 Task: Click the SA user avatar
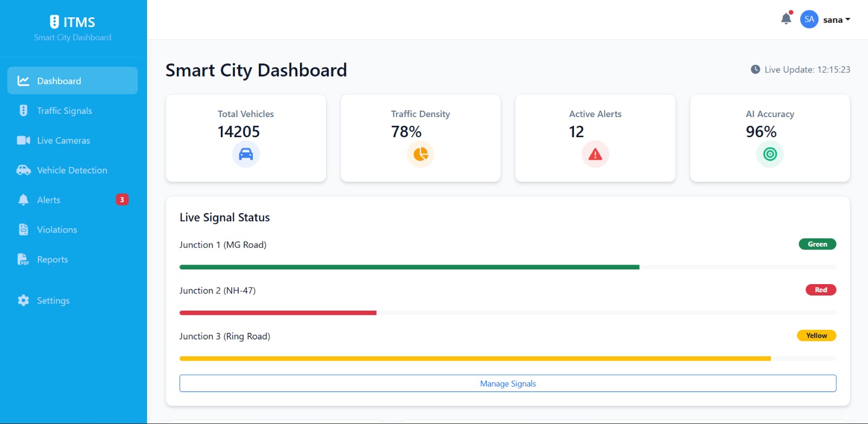pos(809,20)
